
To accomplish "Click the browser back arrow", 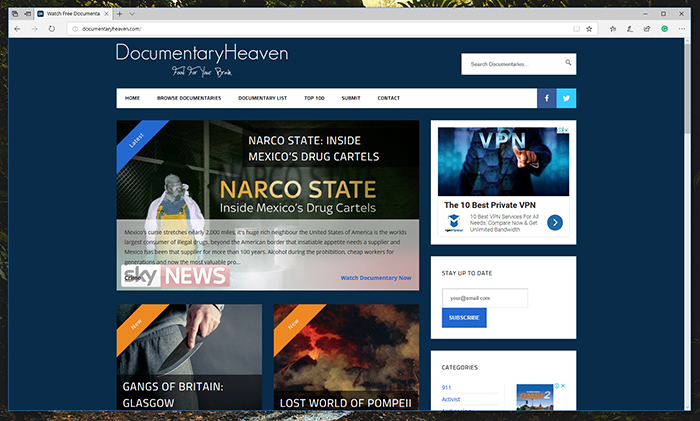I will pyautogui.click(x=17, y=29).
